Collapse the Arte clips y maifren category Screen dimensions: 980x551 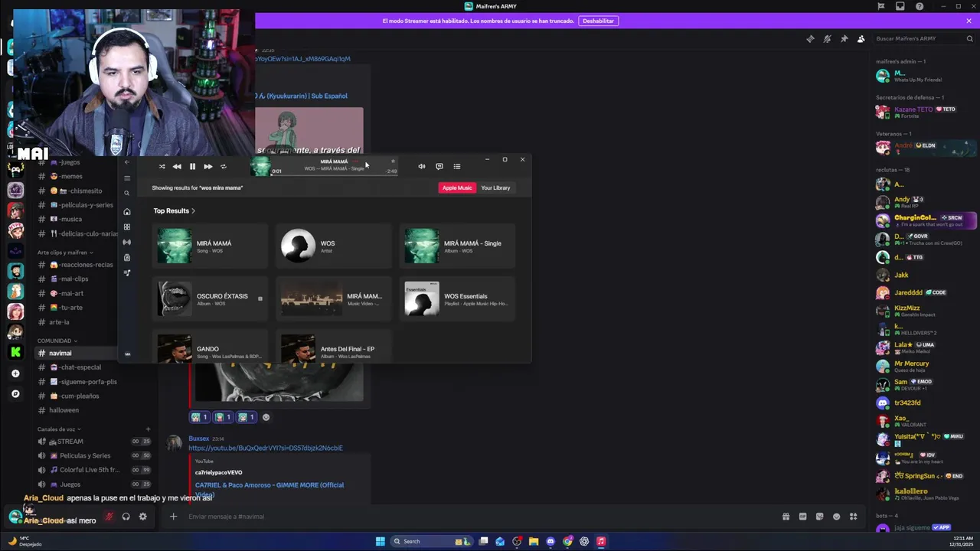click(65, 253)
